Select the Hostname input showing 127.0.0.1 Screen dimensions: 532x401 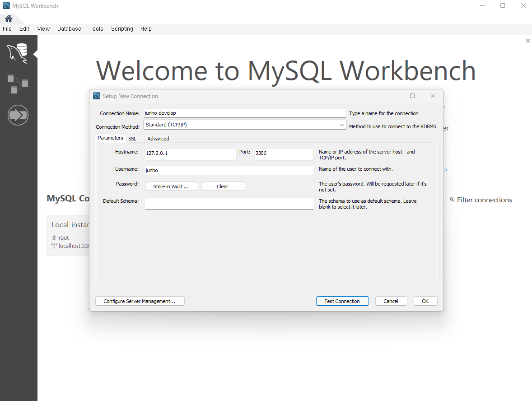coord(190,154)
